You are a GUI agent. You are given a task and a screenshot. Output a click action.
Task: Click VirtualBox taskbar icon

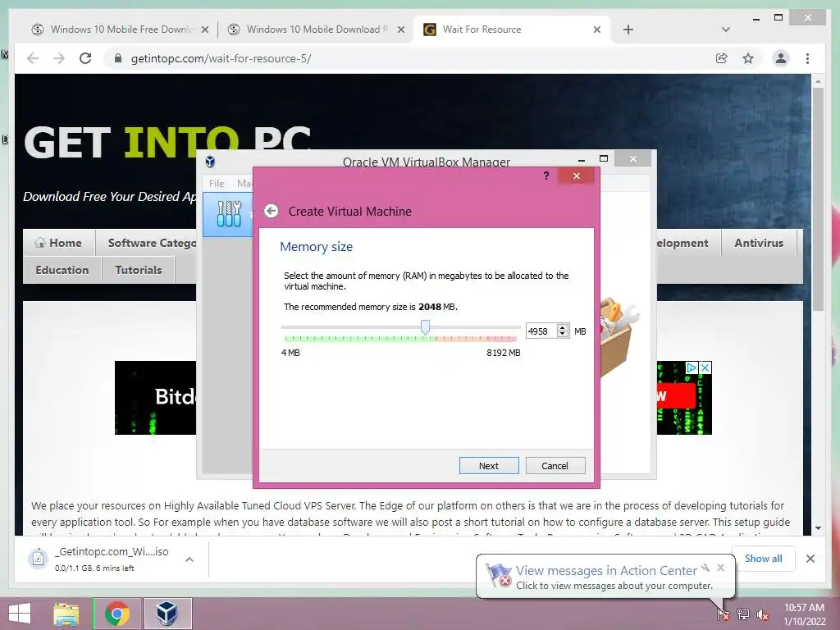(167, 614)
